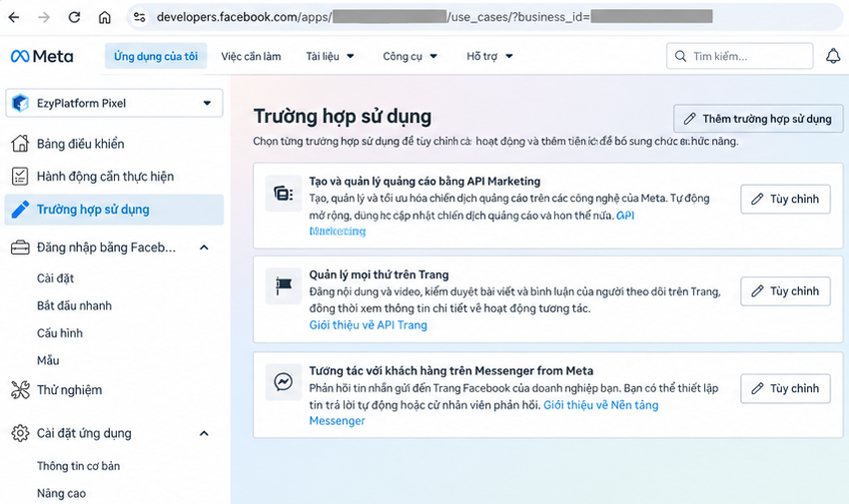The image size is (849, 504).
Task: Click Đăng nhập bằng Facebook briefcase icon
Action: [20, 248]
